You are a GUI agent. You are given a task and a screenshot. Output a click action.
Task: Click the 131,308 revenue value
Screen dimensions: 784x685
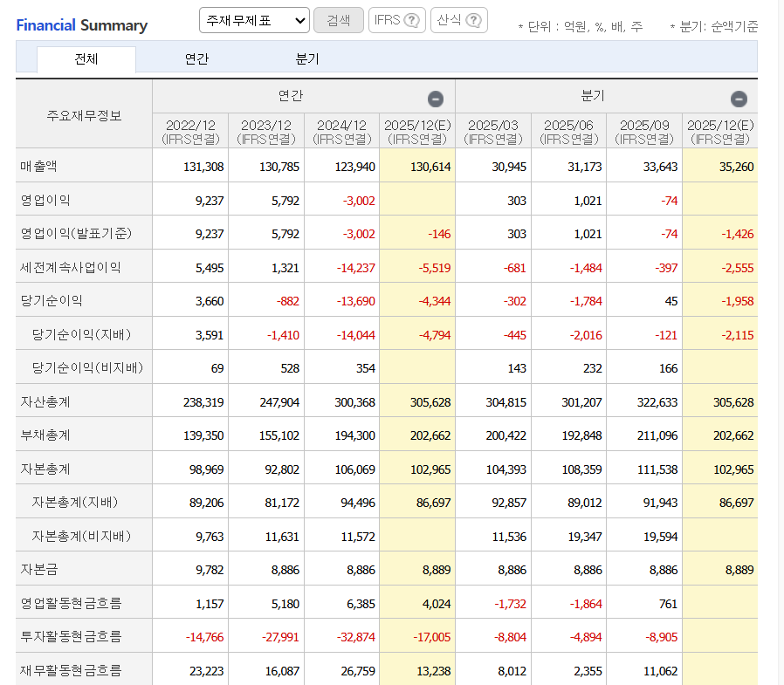click(x=203, y=167)
